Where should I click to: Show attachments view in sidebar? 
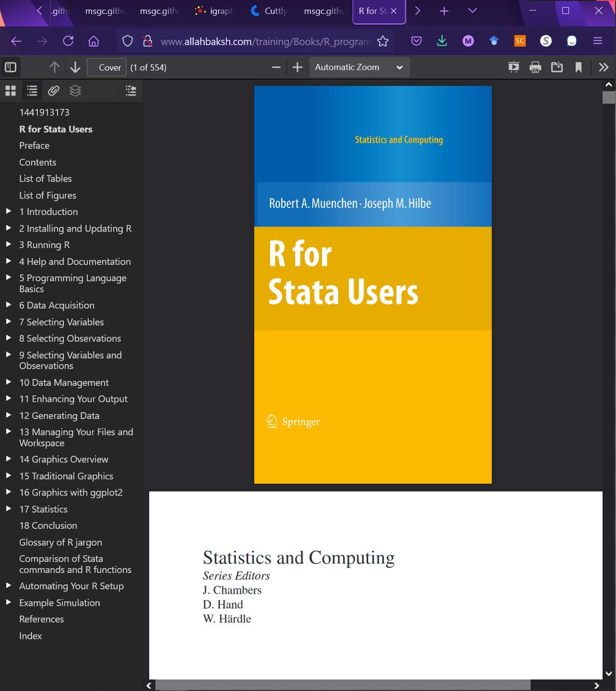[54, 90]
